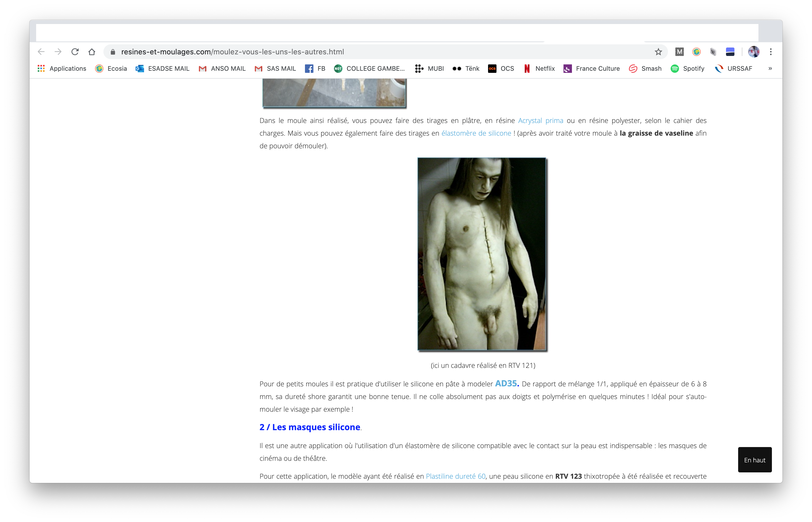Click the forward navigation arrow
Image resolution: width=812 pixels, height=522 pixels.
[58, 52]
